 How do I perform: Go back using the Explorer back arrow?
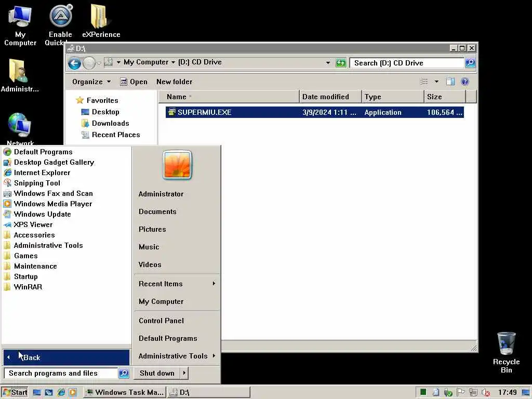(x=74, y=63)
